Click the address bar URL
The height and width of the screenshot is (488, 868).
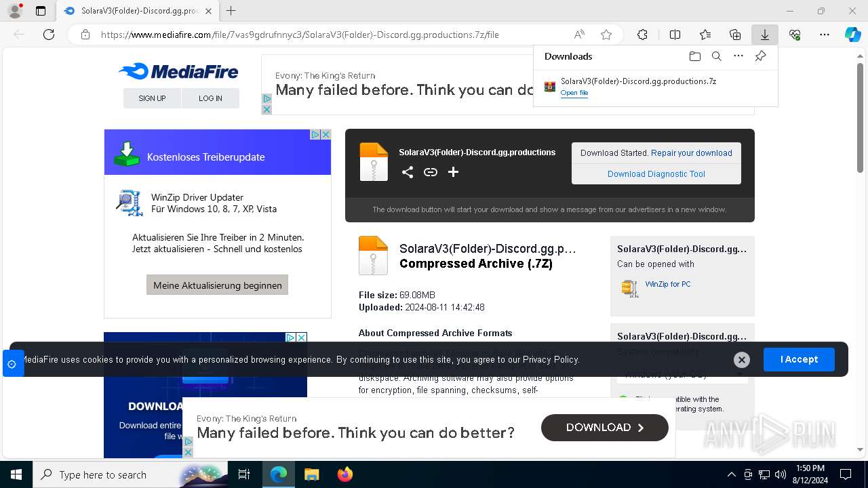pyautogui.click(x=300, y=35)
